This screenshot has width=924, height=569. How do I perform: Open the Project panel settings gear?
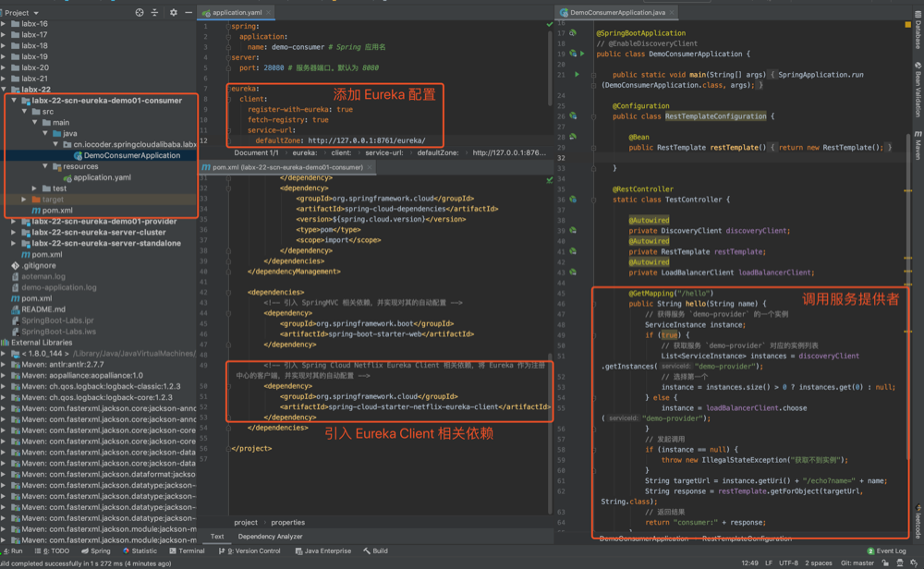[x=174, y=12]
